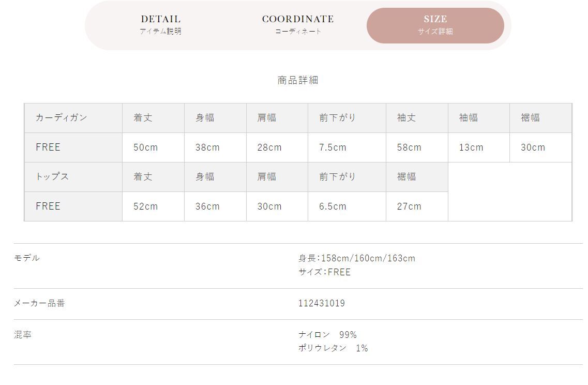Image resolution: width=588 pixels, height=385 pixels.
Task: Switch to the COORDINATE コーディネート tab
Action: 298,25
